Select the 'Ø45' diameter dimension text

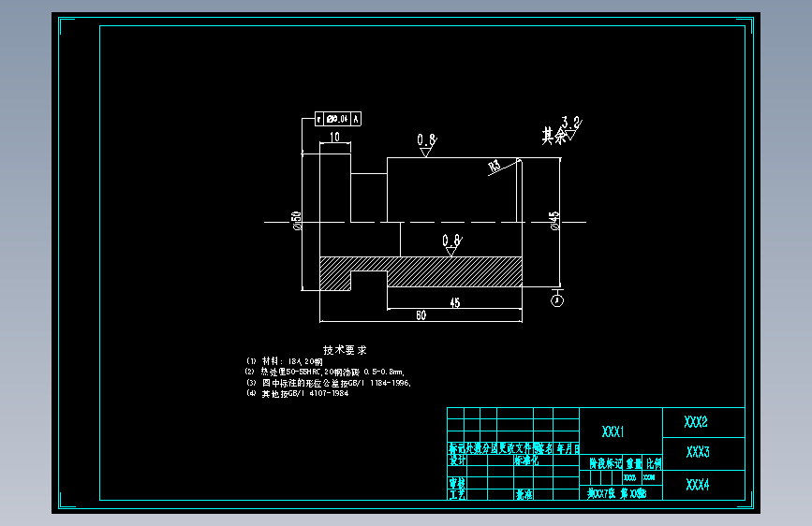click(x=554, y=221)
